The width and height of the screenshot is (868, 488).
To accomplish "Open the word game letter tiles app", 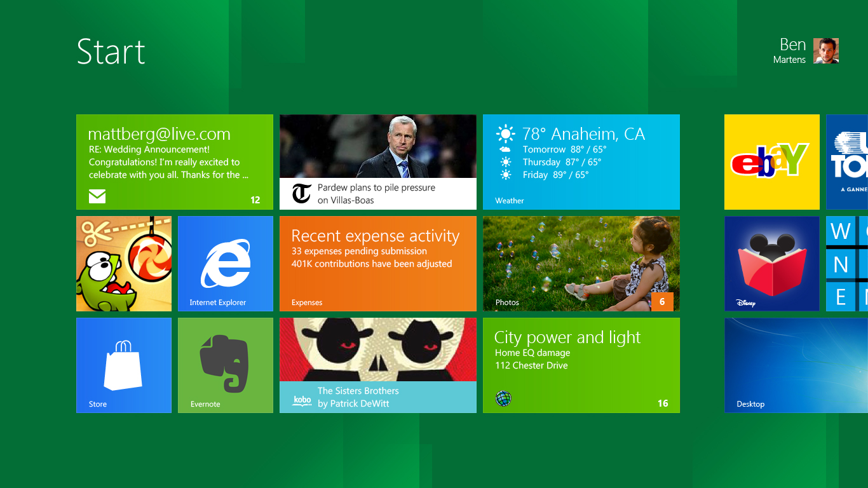I will tap(847, 264).
